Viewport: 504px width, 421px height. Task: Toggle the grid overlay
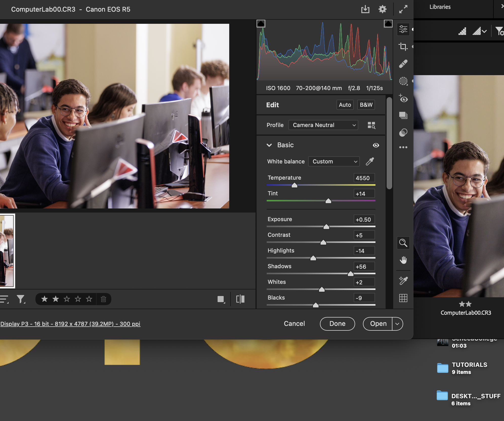point(403,298)
